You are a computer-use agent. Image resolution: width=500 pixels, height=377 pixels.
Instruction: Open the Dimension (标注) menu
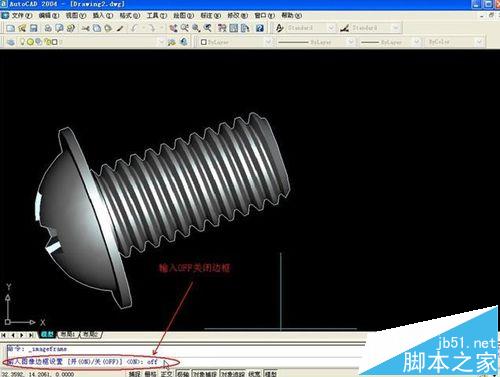(x=210, y=15)
